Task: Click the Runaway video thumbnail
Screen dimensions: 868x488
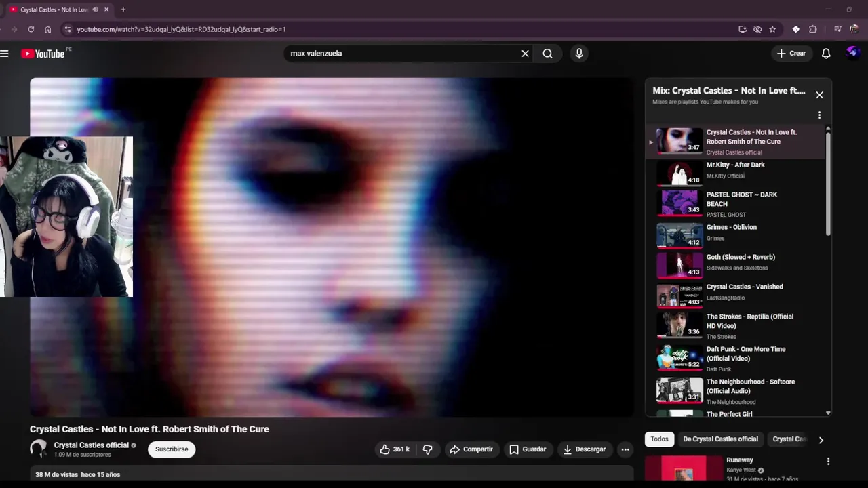Action: tap(684, 469)
